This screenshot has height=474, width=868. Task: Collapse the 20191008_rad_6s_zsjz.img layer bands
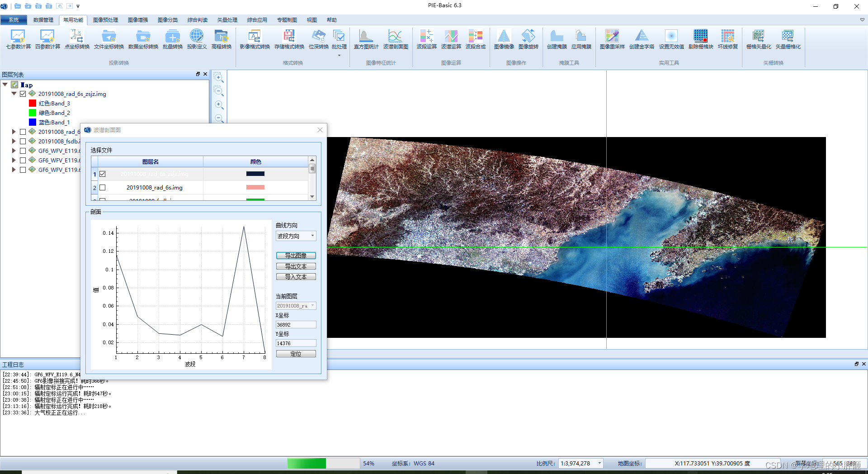(x=14, y=94)
